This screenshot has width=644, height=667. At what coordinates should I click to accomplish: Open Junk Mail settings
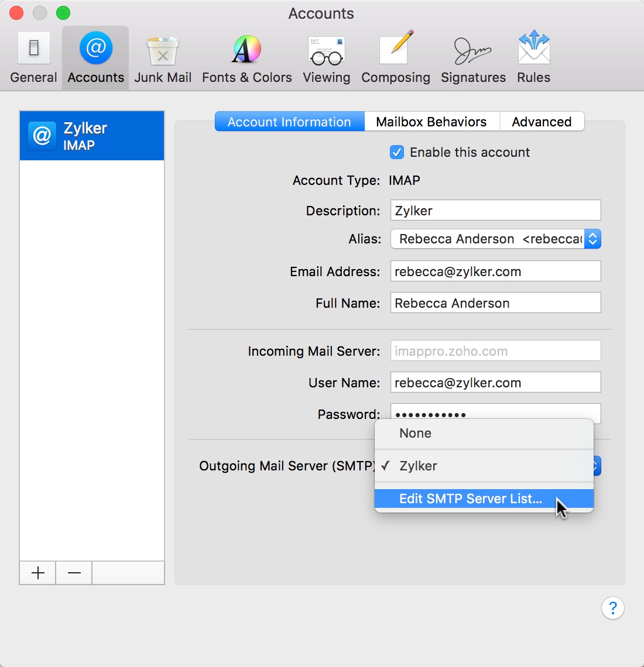[162, 57]
